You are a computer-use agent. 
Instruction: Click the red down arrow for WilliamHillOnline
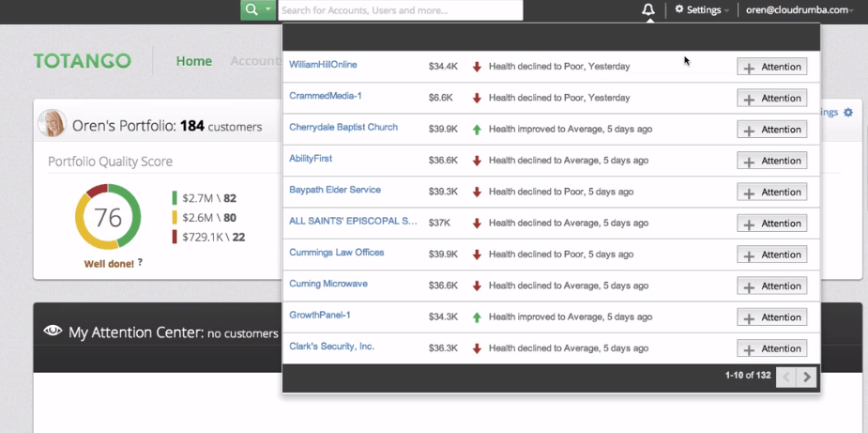point(477,67)
